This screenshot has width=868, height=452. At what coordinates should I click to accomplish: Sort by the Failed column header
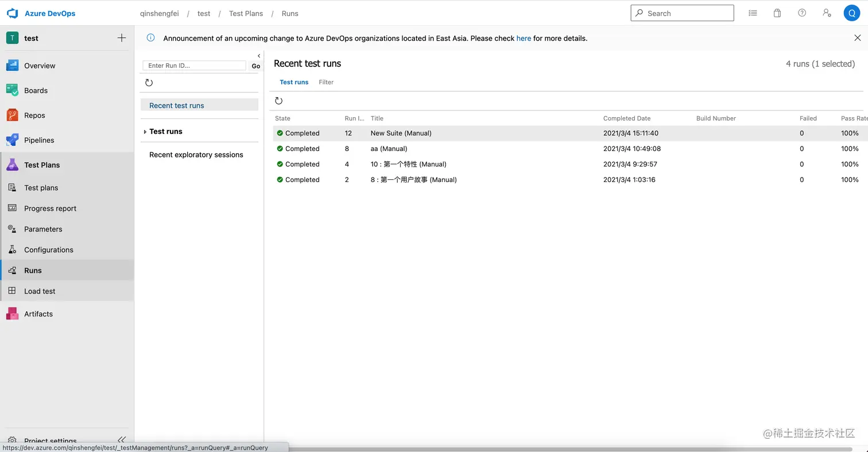coord(808,118)
